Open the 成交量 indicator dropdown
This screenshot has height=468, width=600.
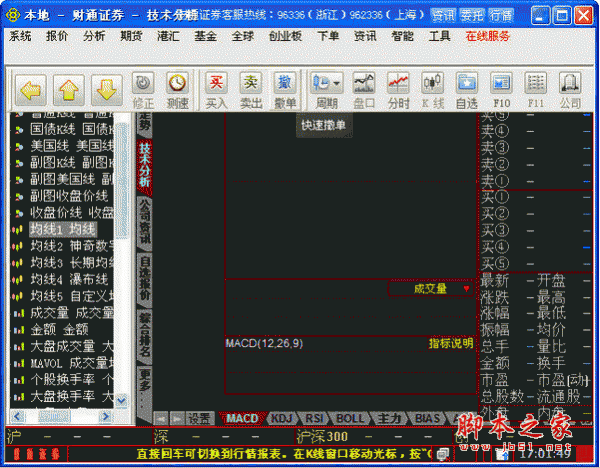click(431, 289)
